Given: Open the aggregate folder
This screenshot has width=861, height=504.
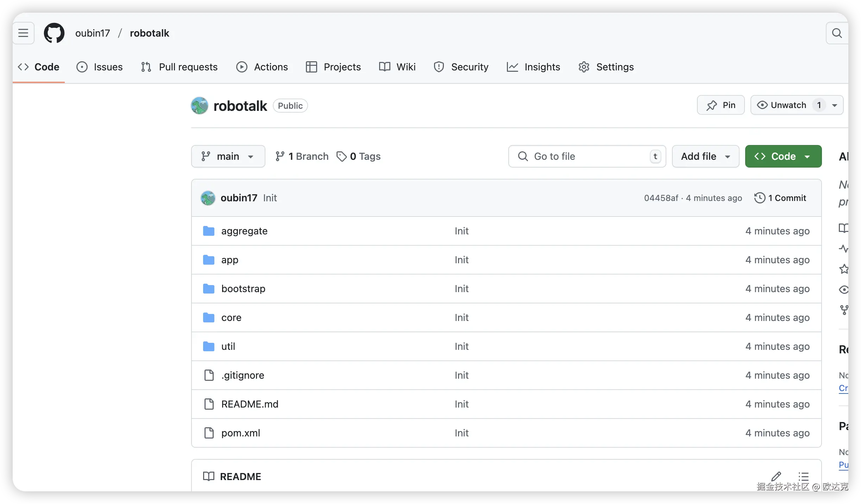Looking at the screenshot, I should coord(244,231).
